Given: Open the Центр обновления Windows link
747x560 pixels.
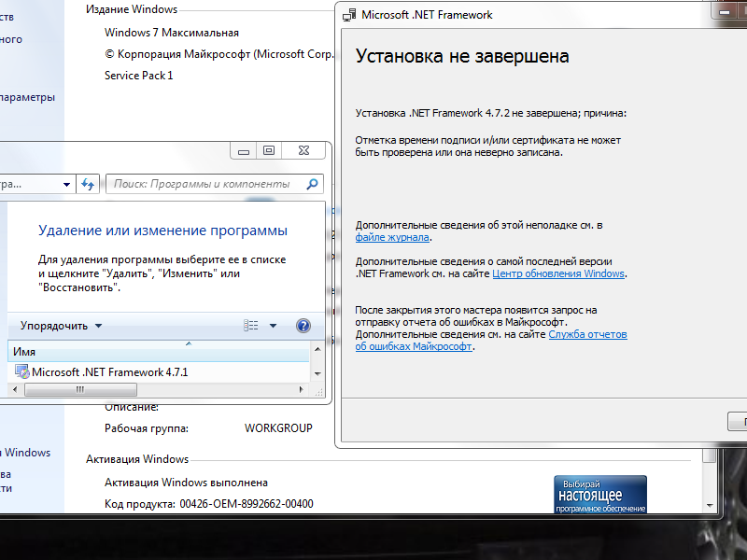Looking at the screenshot, I should (558, 273).
